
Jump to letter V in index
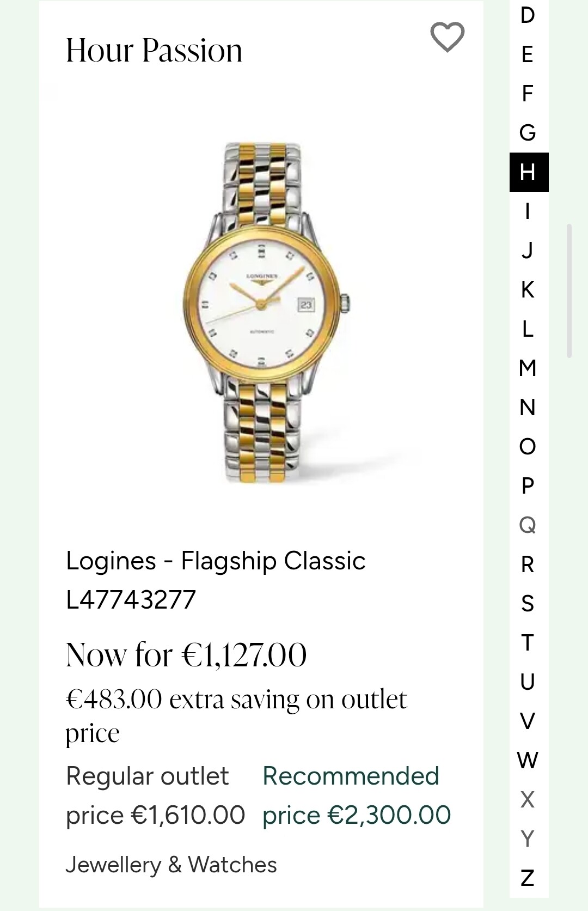[528, 721]
